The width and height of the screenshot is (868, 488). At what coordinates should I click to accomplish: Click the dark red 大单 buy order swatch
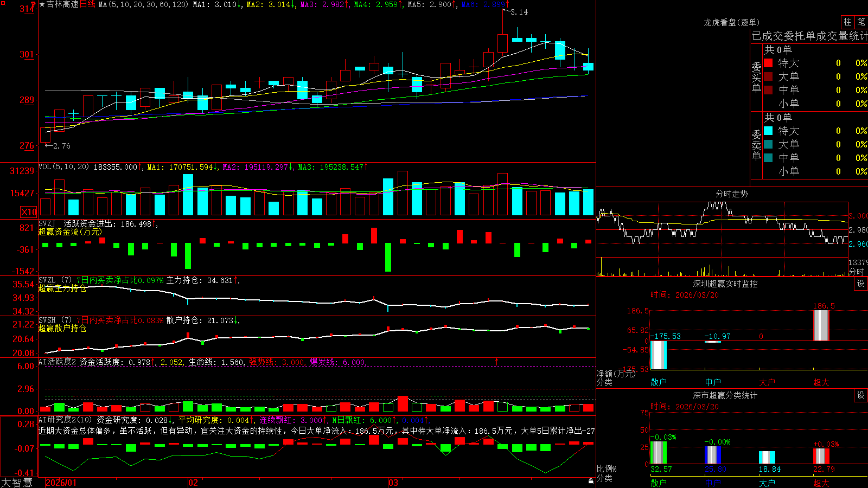pyautogui.click(x=768, y=76)
